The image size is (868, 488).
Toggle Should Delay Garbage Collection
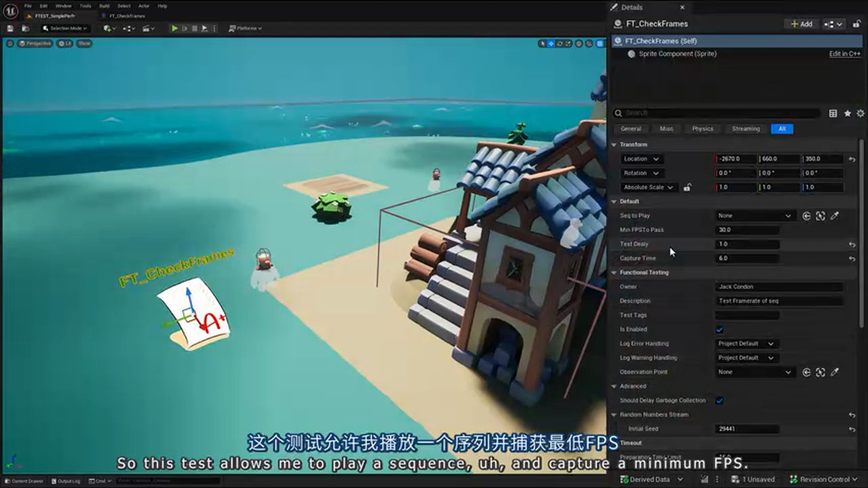pos(720,400)
